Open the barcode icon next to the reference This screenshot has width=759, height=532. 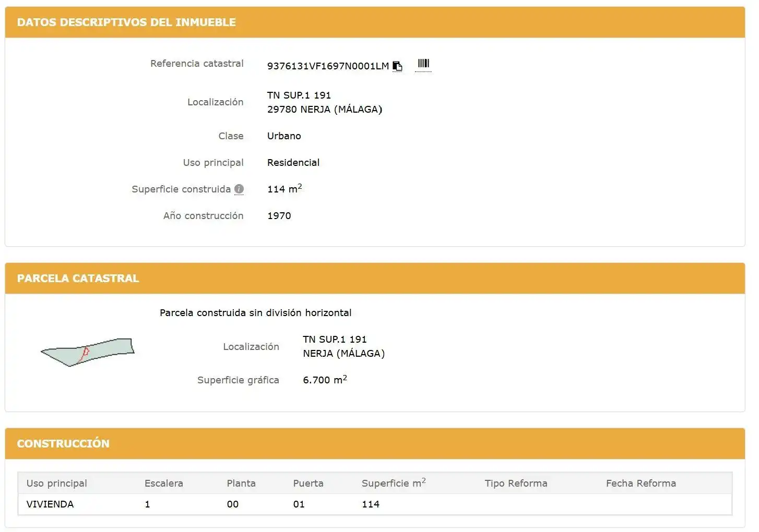423,64
